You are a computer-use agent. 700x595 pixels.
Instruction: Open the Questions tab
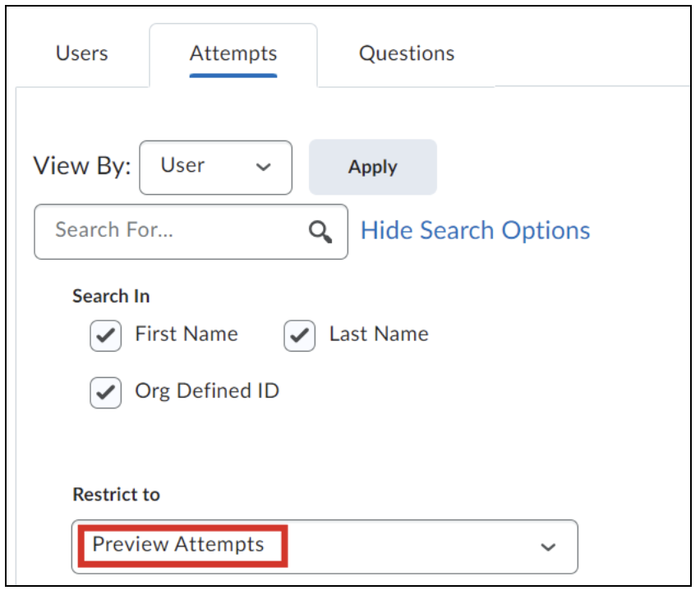click(407, 53)
